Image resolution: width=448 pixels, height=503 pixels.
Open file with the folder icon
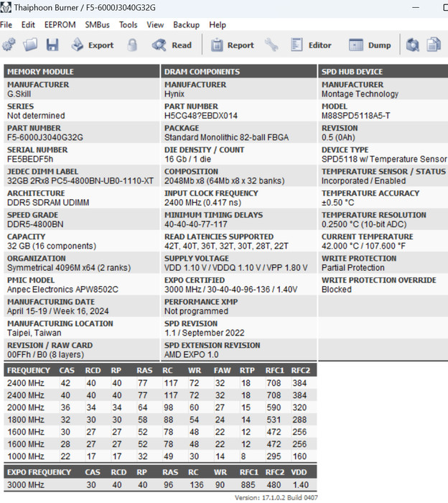(30, 45)
